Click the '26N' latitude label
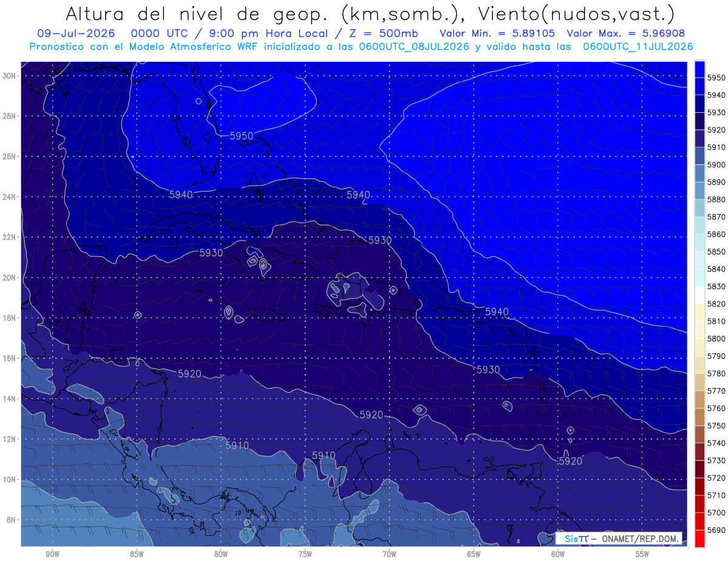This screenshot has height=562, width=728. [9, 156]
